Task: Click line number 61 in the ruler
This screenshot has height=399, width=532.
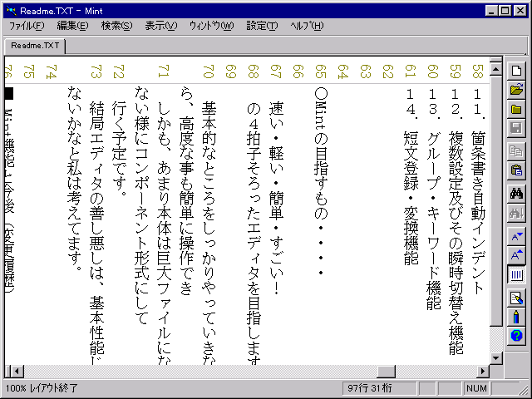Action: point(410,71)
